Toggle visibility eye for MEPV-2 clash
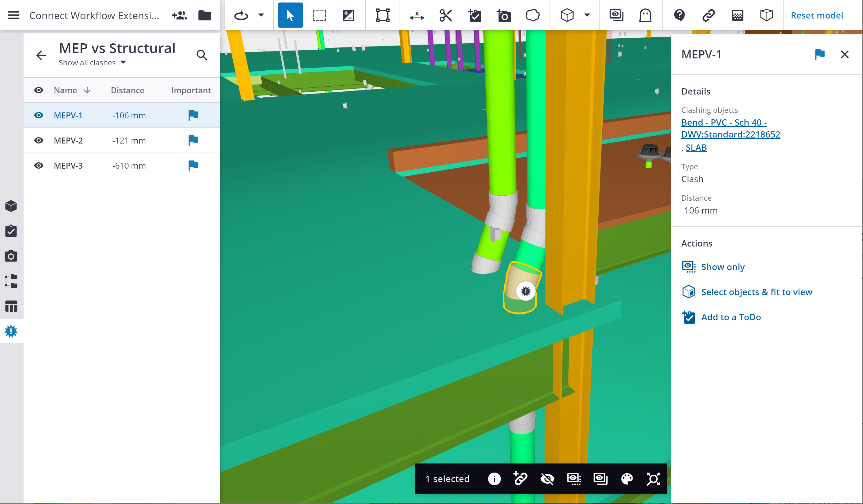Image resolution: width=863 pixels, height=504 pixels. coord(39,140)
